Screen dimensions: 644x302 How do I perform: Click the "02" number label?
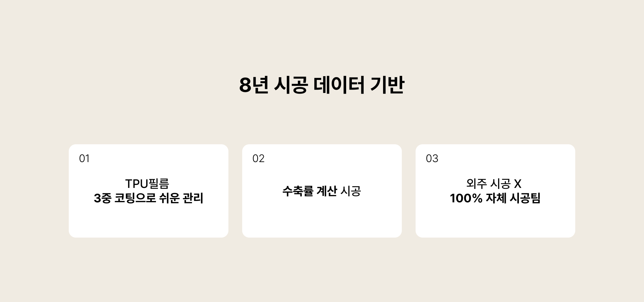[x=258, y=158]
